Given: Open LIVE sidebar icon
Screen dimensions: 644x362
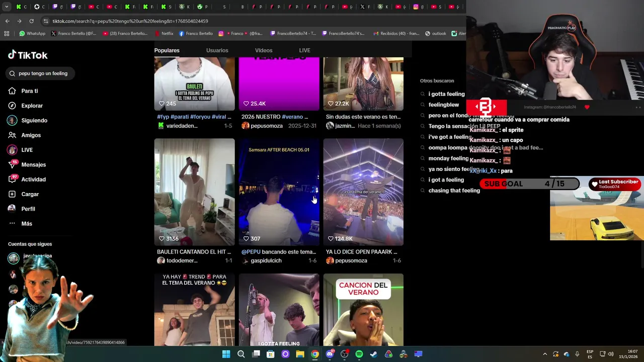Looking at the screenshot, I should point(13,150).
